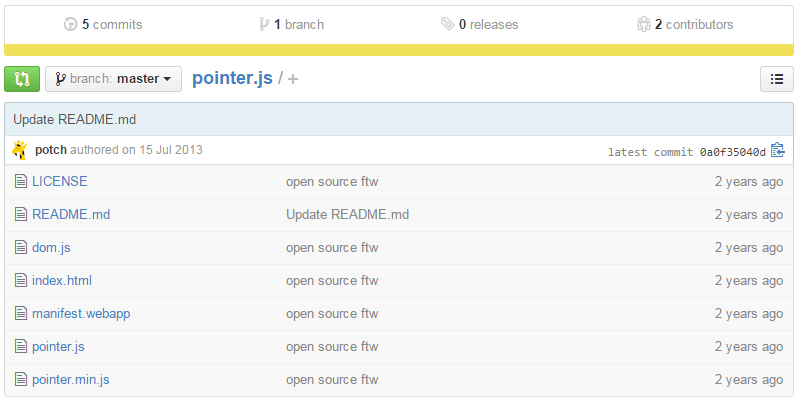Open the README.md file
Screen dimensions: 800x400
(x=71, y=215)
